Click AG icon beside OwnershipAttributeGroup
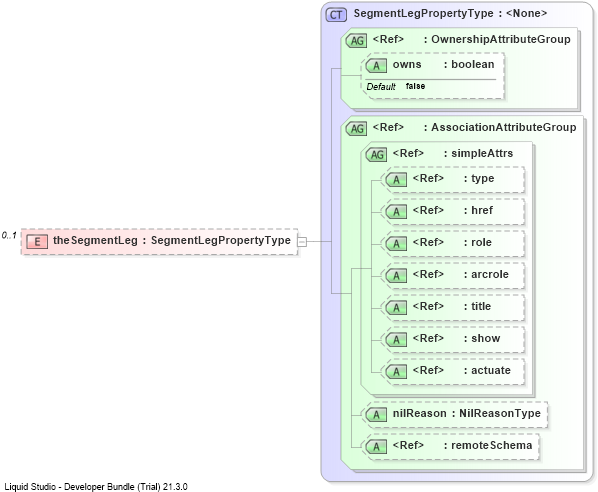 [x=356, y=40]
